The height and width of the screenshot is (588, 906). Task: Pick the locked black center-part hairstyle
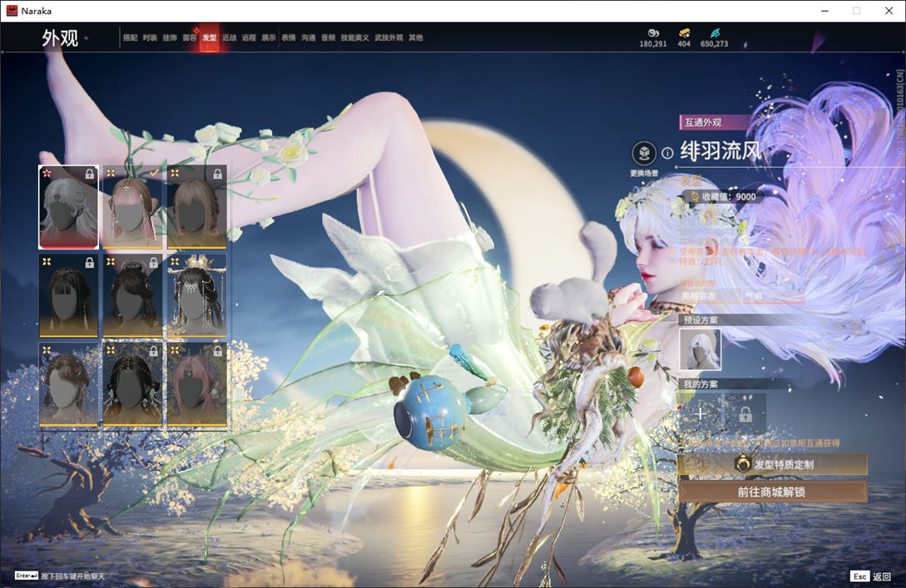click(x=133, y=385)
